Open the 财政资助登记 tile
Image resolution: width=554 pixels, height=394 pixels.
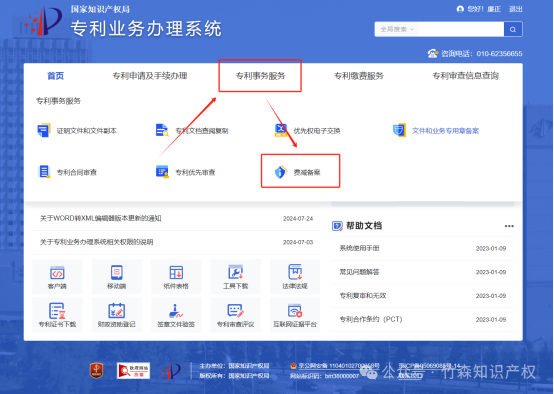click(x=117, y=315)
